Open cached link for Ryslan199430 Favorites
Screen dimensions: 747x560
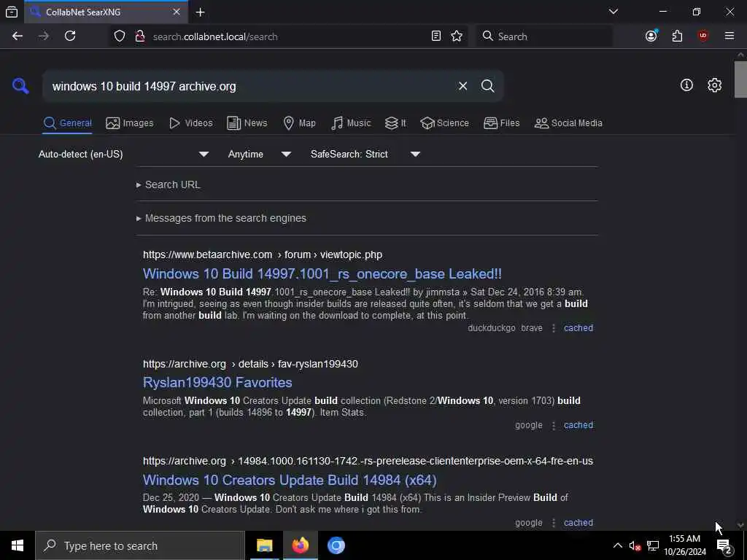(578, 425)
